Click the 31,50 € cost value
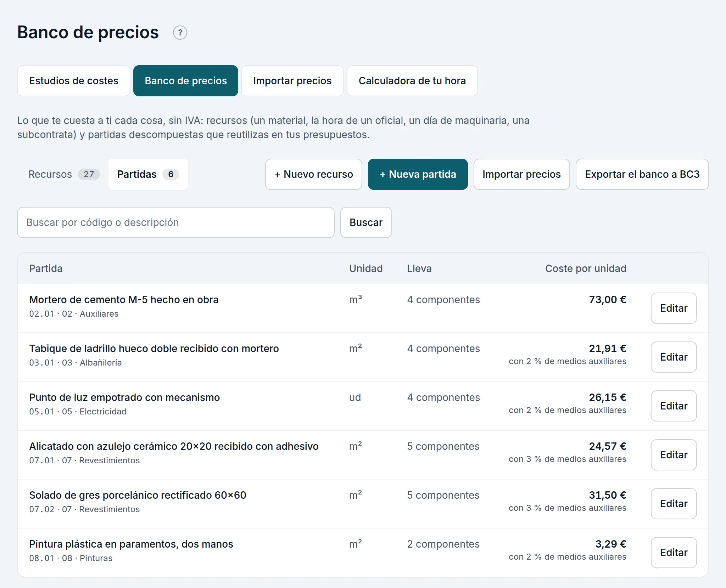 click(x=608, y=495)
